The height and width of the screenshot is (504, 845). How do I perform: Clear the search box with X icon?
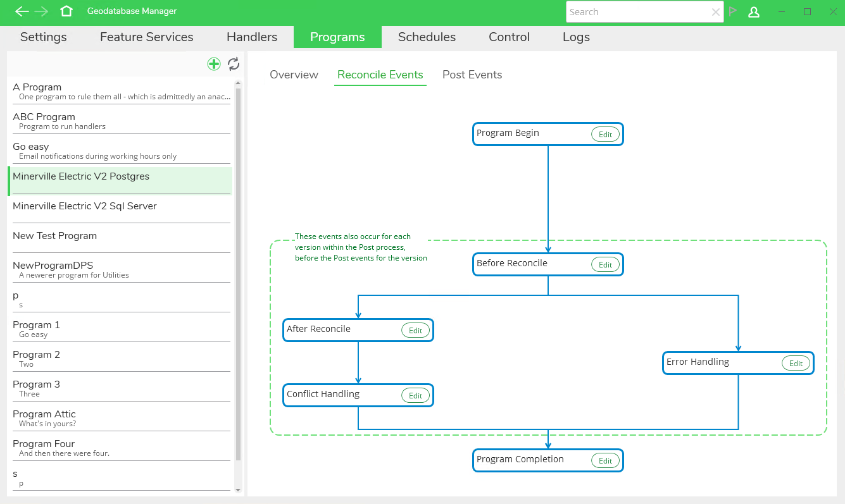coord(715,12)
